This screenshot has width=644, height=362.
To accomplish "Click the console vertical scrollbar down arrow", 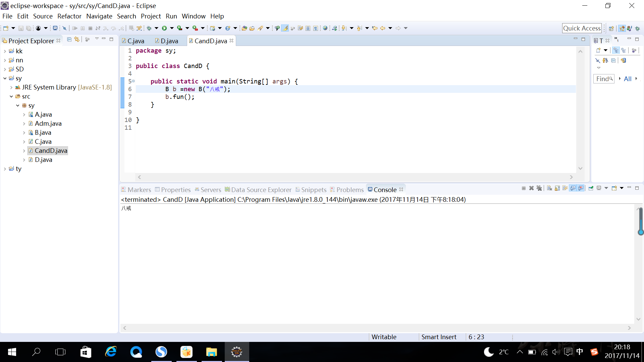I will (638, 319).
